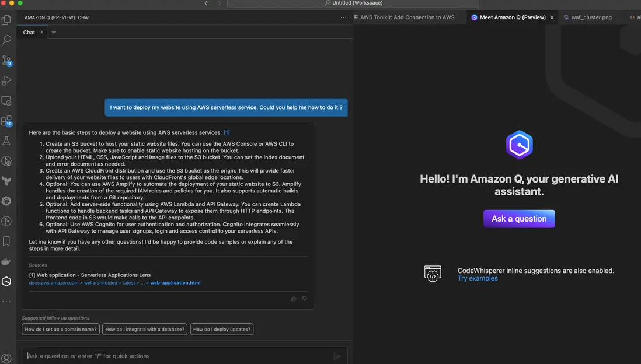Click the user's question message bubble
This screenshot has height=364, width=641.
coord(226,107)
